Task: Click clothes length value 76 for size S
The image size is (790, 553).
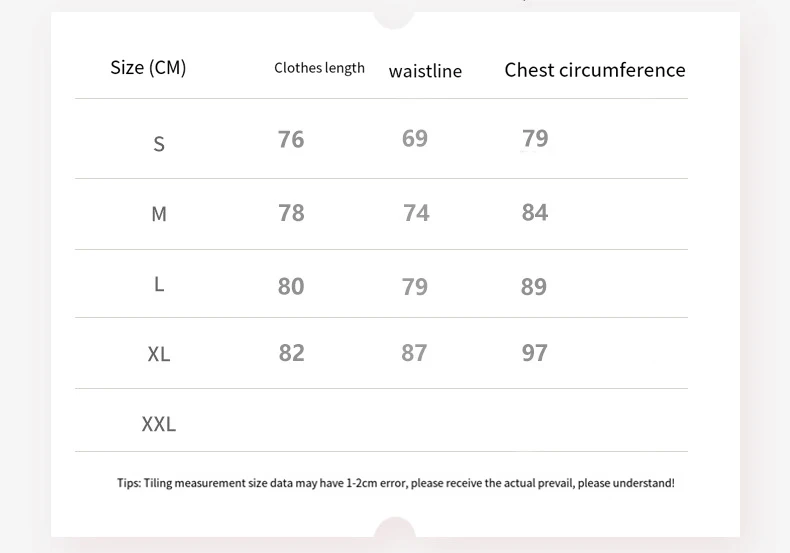Action: (291, 139)
